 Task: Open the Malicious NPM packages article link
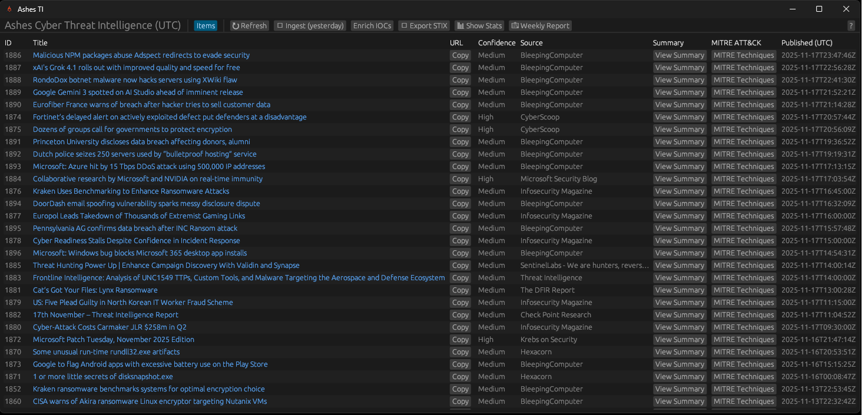click(141, 55)
